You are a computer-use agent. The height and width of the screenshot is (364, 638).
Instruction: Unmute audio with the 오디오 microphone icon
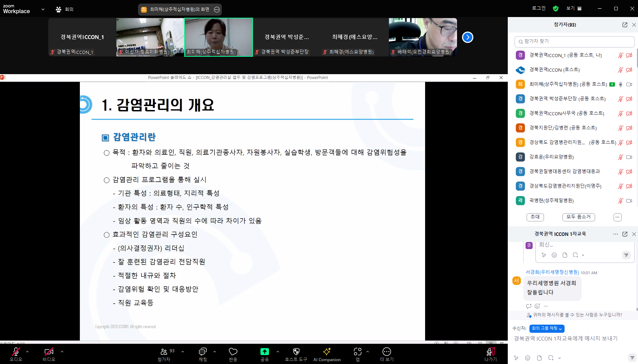[16, 352]
